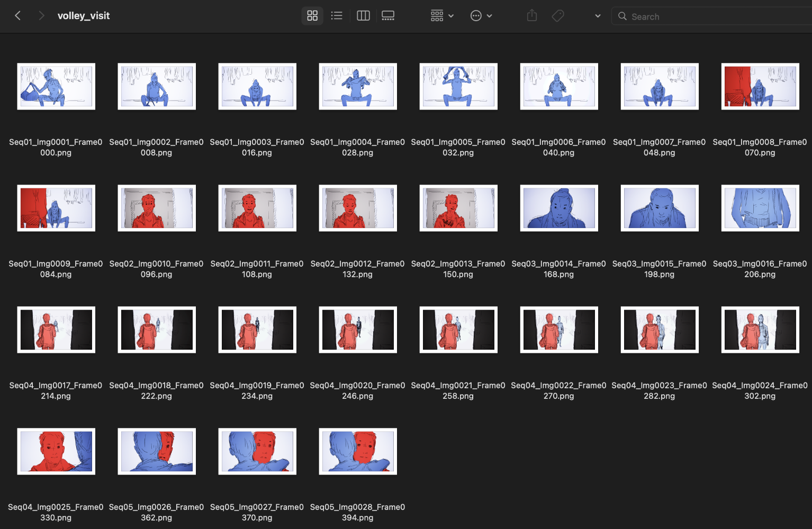
Task: Select the icon grid view
Action: [312, 15]
